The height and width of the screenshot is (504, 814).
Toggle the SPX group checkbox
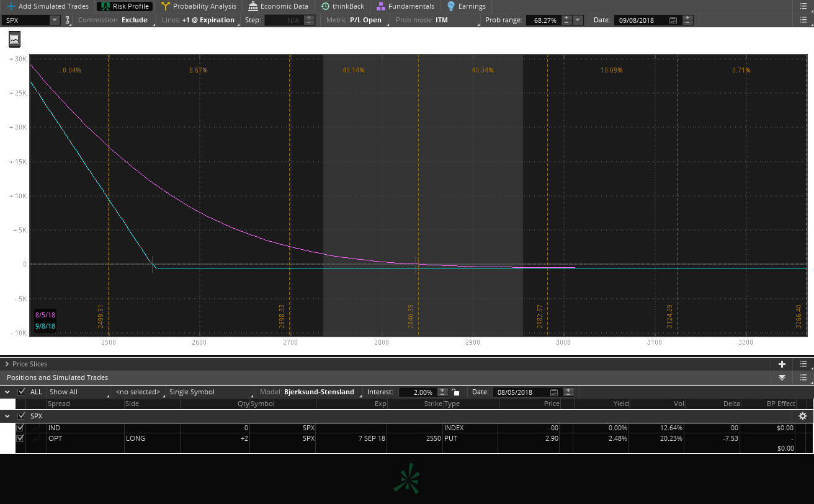click(22, 416)
